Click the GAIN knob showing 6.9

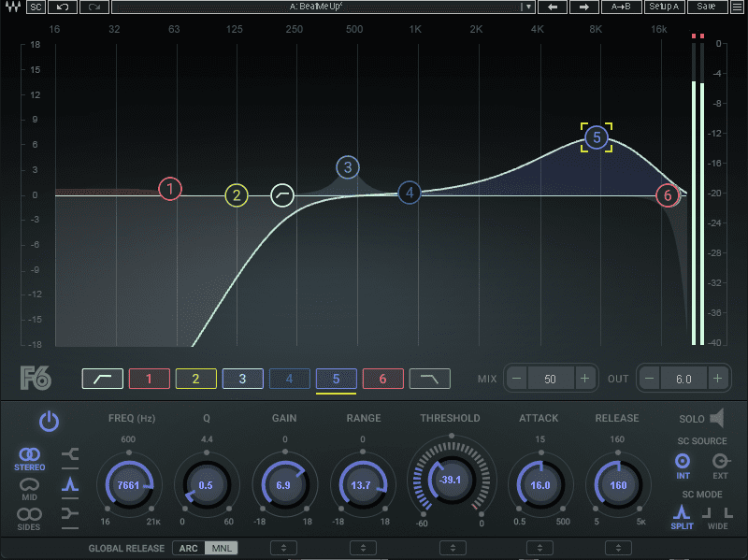[x=284, y=485]
